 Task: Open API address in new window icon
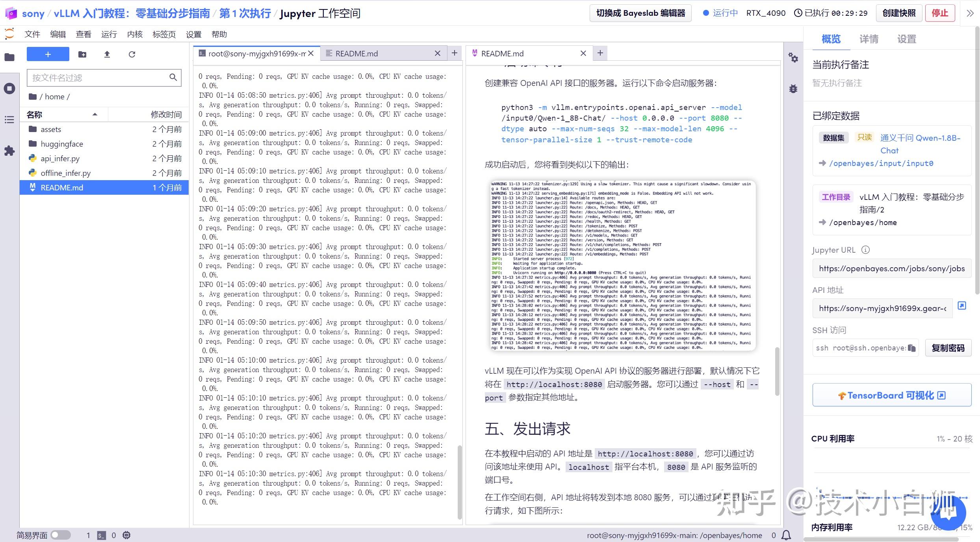click(962, 305)
